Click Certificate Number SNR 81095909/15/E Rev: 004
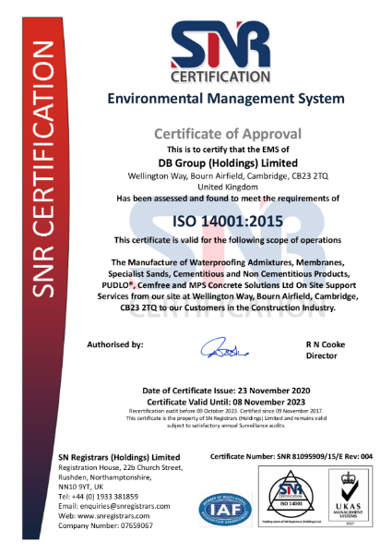392x554 pixels. coord(291,457)
